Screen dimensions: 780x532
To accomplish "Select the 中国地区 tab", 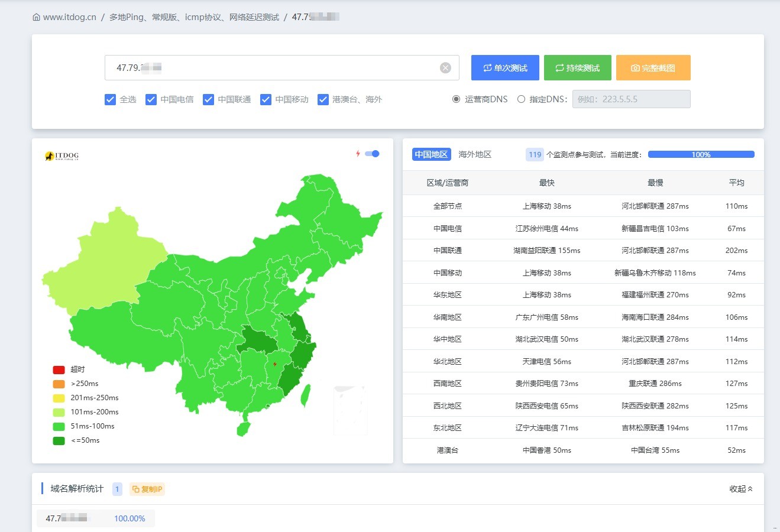I will coord(431,154).
